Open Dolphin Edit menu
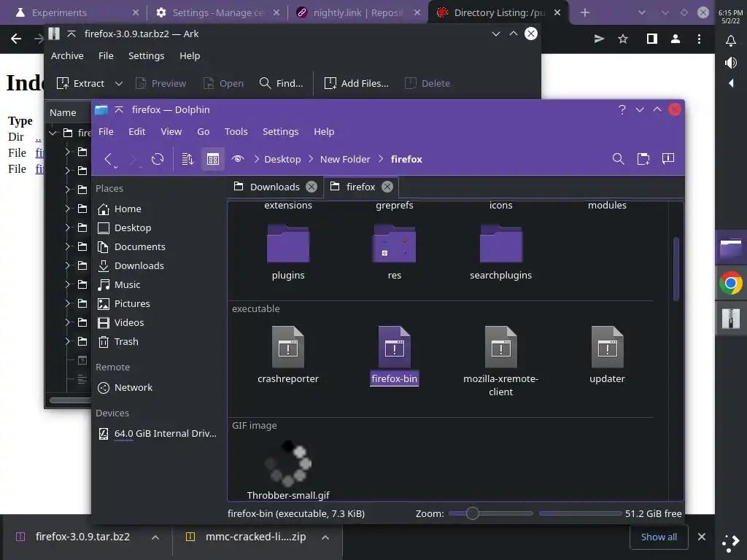Image resolution: width=747 pixels, height=560 pixels. 136,131
